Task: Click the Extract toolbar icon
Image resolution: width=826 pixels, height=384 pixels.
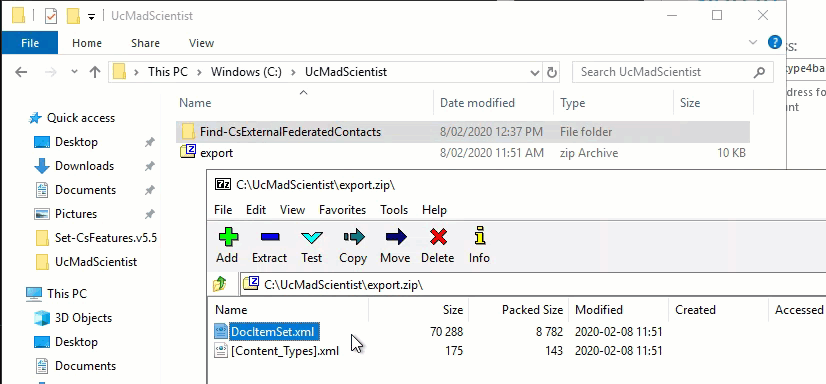Action: pyautogui.click(x=269, y=238)
